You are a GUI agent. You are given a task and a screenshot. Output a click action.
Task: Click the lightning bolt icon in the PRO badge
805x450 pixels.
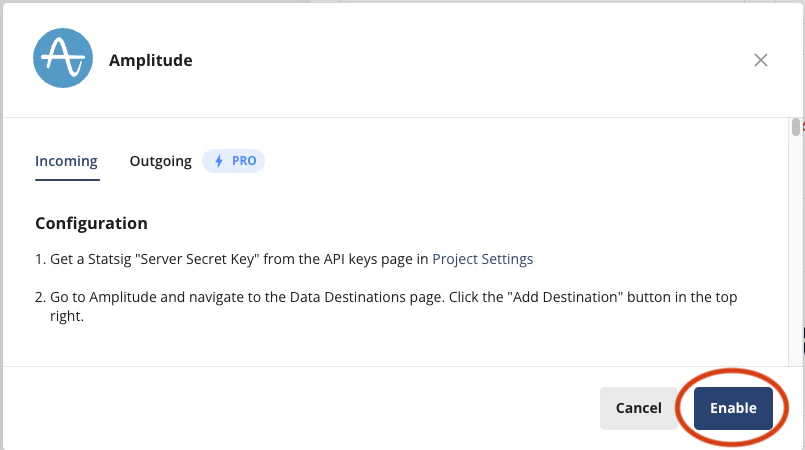[220, 161]
